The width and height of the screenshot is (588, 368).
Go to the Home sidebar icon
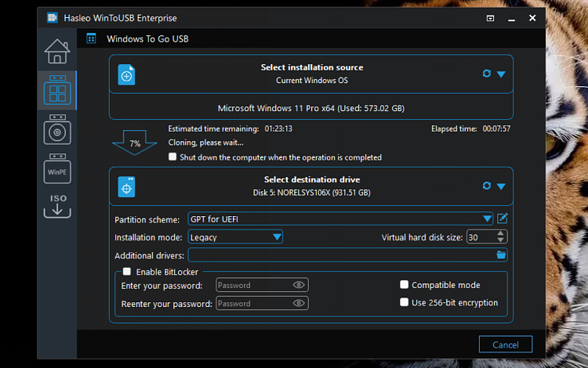[57, 52]
